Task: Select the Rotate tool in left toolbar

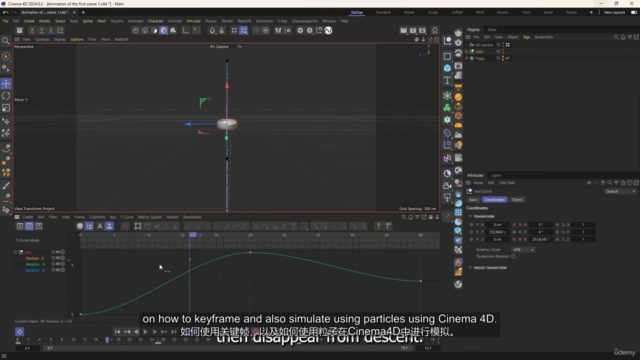Action: (x=6, y=96)
